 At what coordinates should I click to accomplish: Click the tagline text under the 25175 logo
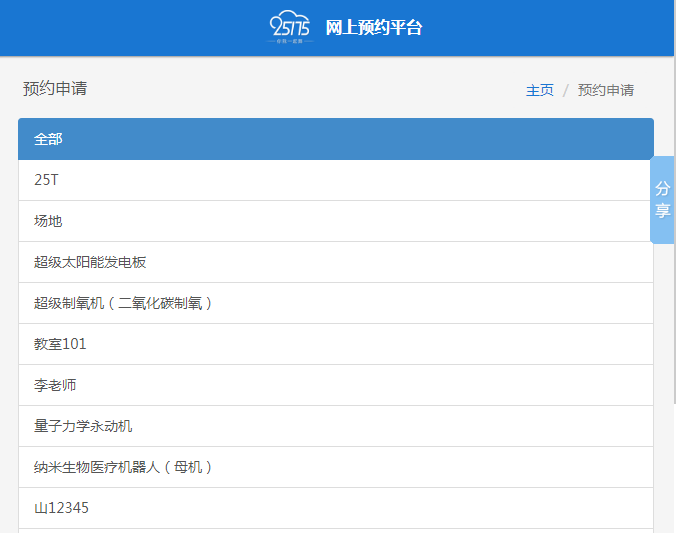[x=291, y=42]
